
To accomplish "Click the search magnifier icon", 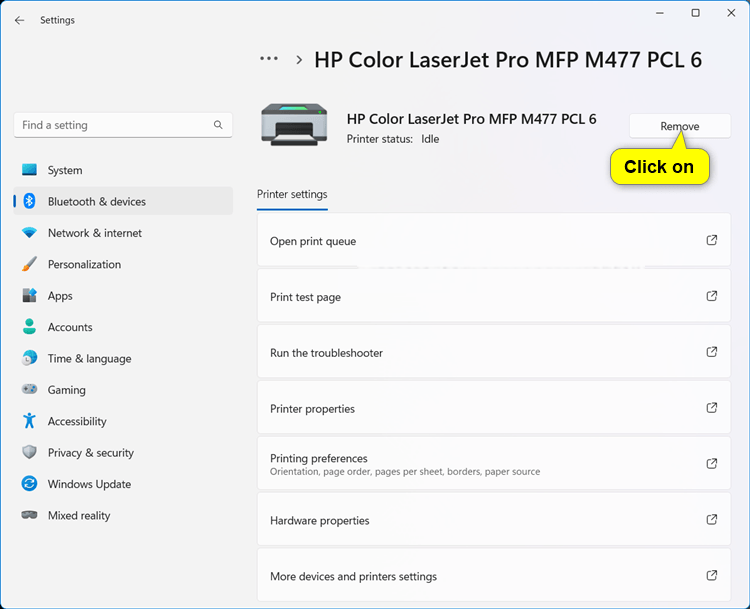I will (218, 125).
